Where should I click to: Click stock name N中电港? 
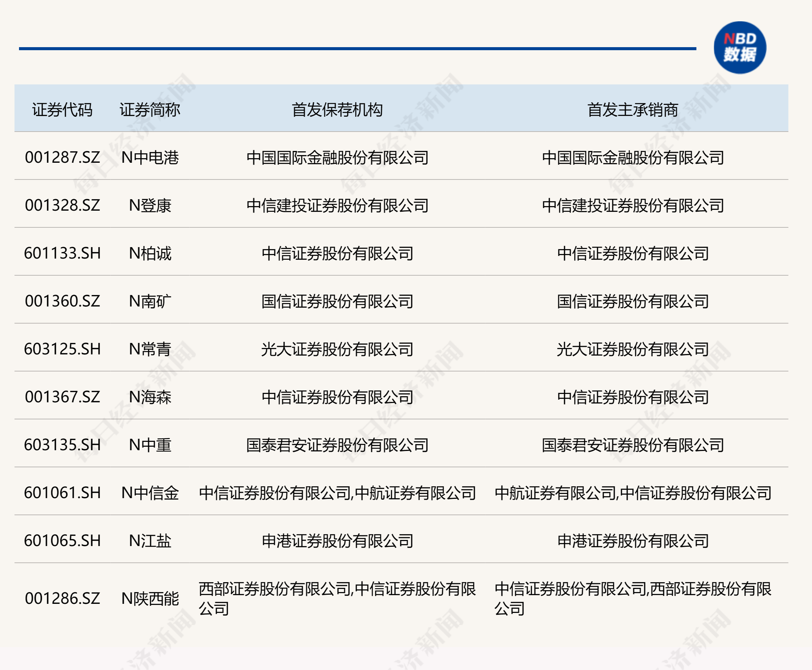(150, 157)
